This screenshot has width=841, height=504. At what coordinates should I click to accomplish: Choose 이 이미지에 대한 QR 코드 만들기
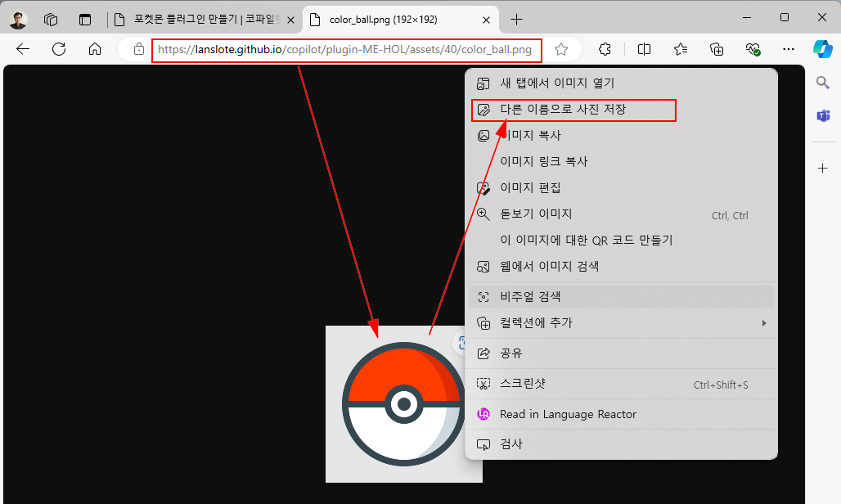[622, 241]
